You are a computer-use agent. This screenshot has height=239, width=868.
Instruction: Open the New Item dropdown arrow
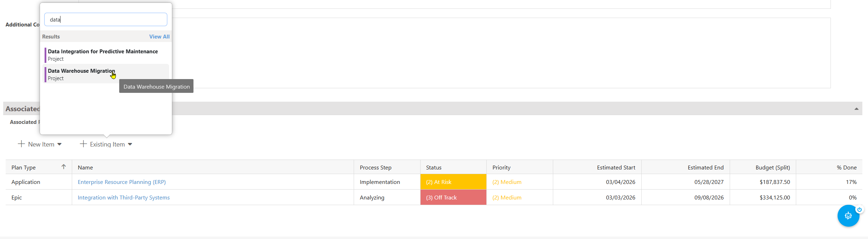59,144
